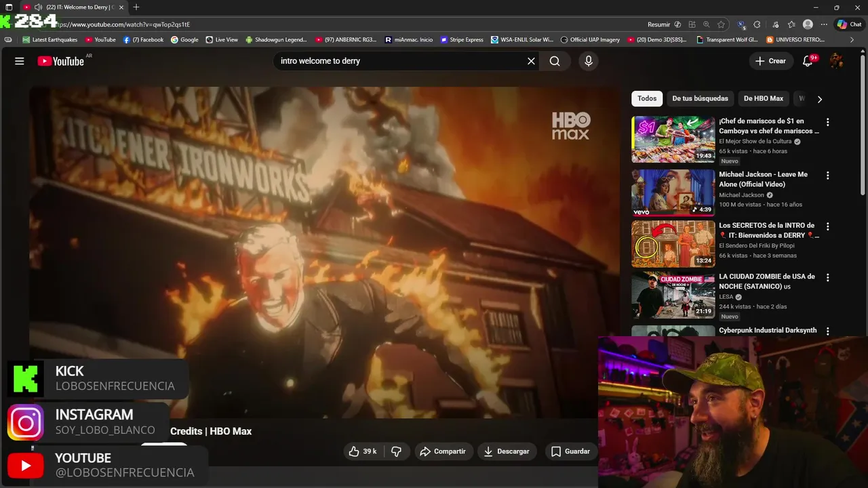Screen dimensions: 868x488
Task: Open the tab actions menu icon
Action: point(9,7)
